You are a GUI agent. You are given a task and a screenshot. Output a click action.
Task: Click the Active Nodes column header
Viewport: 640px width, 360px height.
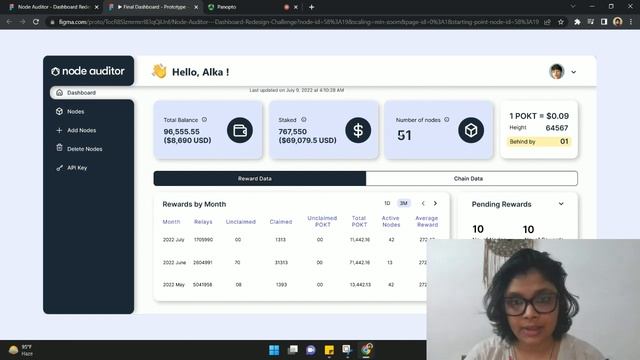391,222
